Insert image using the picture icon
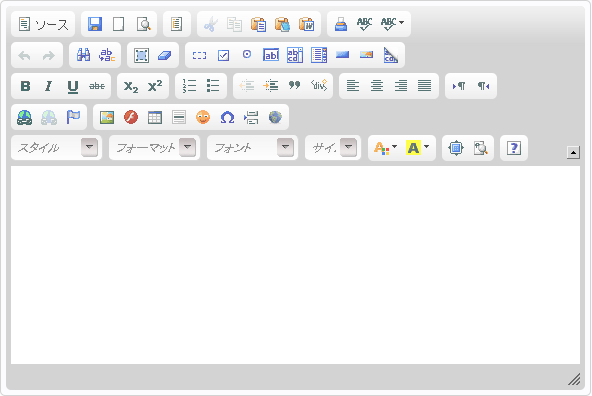Screen dimensions: 592x396 107,117
